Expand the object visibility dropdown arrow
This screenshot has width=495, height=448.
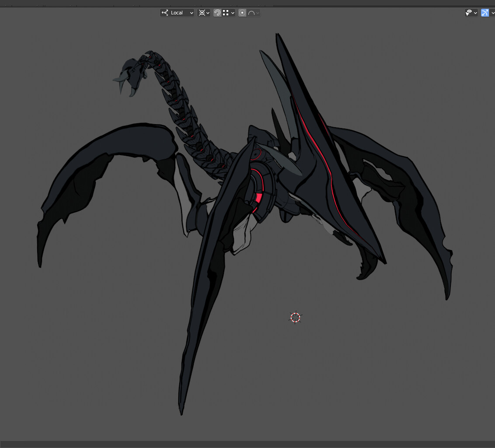tap(476, 13)
